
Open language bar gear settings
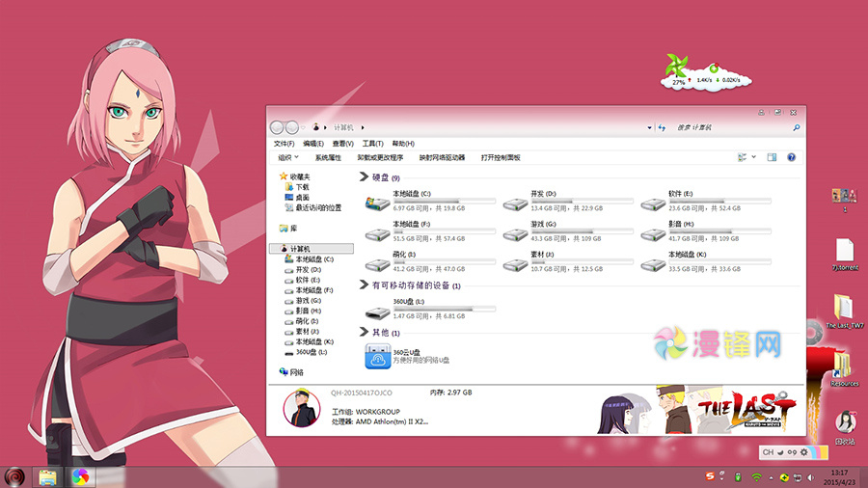pos(803,452)
